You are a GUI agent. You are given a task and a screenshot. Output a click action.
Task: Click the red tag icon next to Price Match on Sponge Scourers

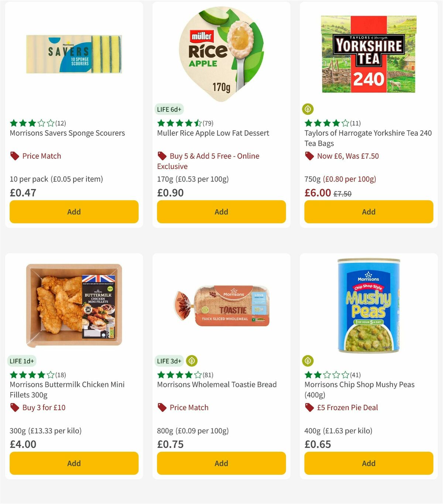(x=14, y=156)
